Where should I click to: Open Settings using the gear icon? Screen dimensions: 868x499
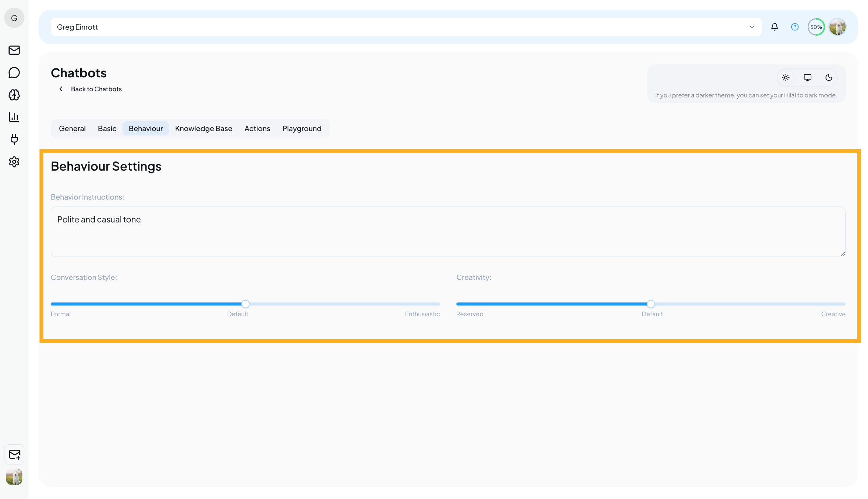14,162
